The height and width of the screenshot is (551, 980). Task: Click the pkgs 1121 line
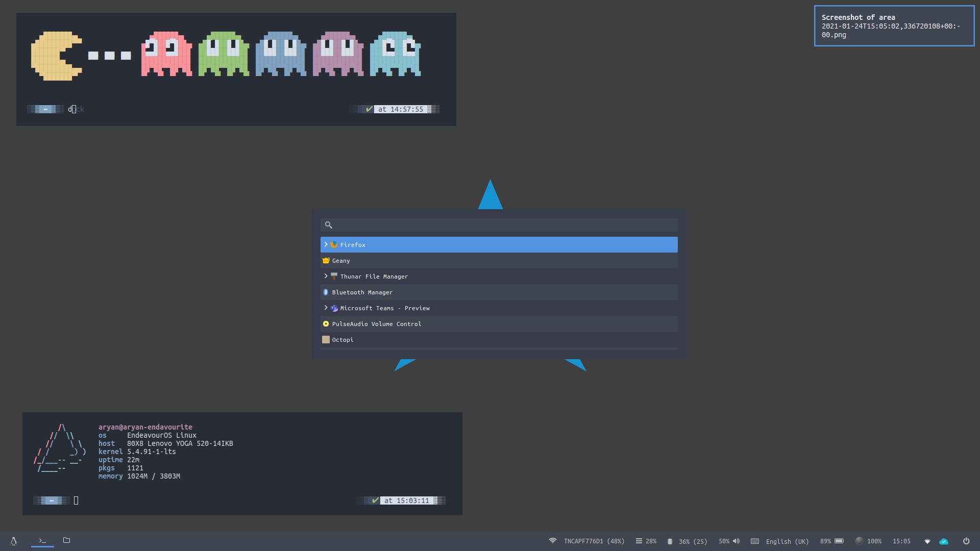121,468
